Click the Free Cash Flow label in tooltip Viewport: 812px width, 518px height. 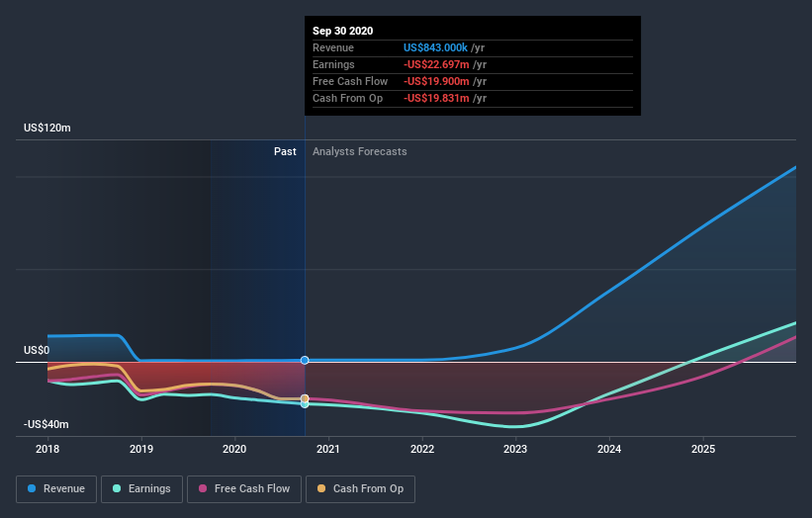[x=350, y=81]
